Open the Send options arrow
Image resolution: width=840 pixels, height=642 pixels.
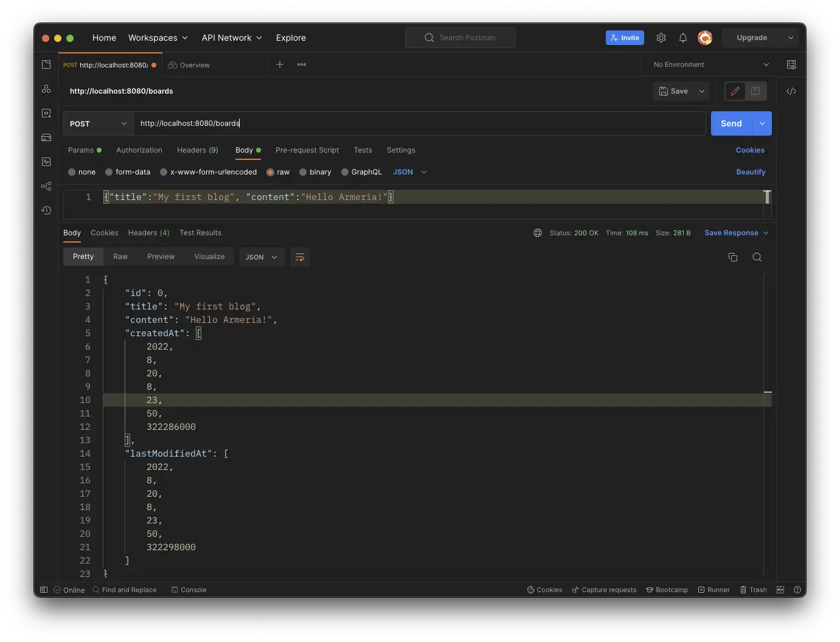[x=762, y=123]
